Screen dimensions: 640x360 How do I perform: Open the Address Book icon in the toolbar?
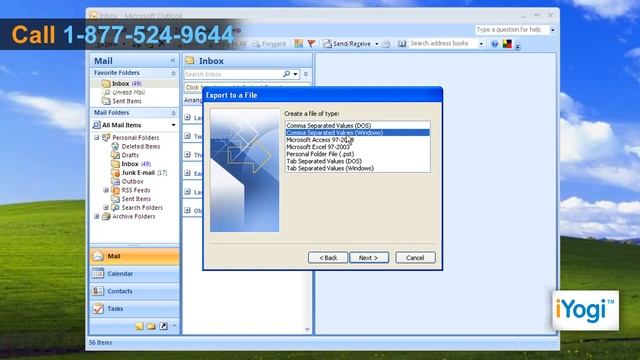pos(402,44)
